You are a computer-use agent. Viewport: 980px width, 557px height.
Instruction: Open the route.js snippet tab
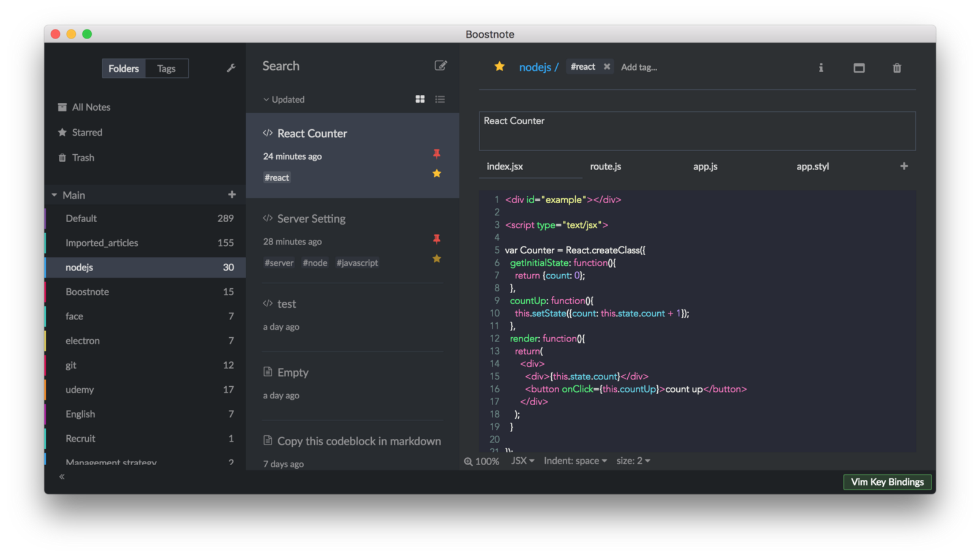pos(605,166)
